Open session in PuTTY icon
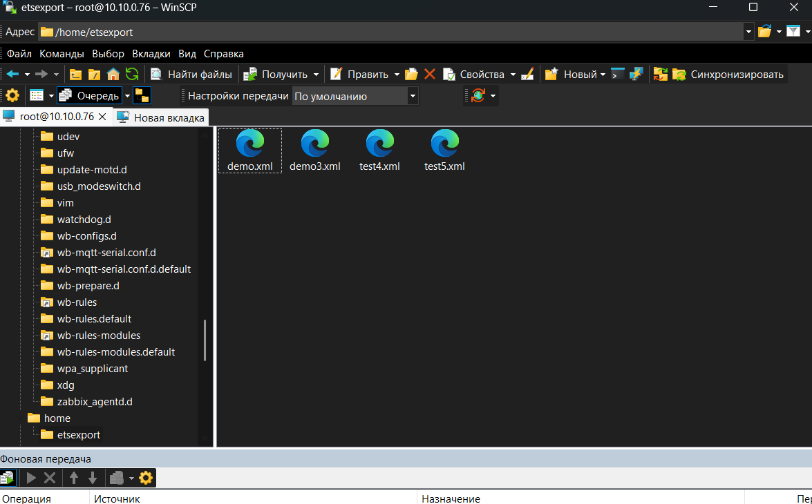Viewport: 812px width, 504px height. pos(636,75)
